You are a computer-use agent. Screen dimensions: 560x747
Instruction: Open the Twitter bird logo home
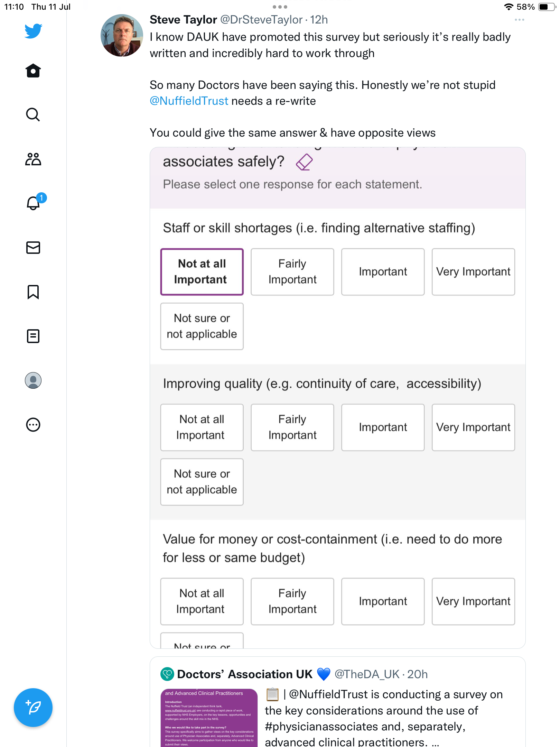tap(33, 31)
